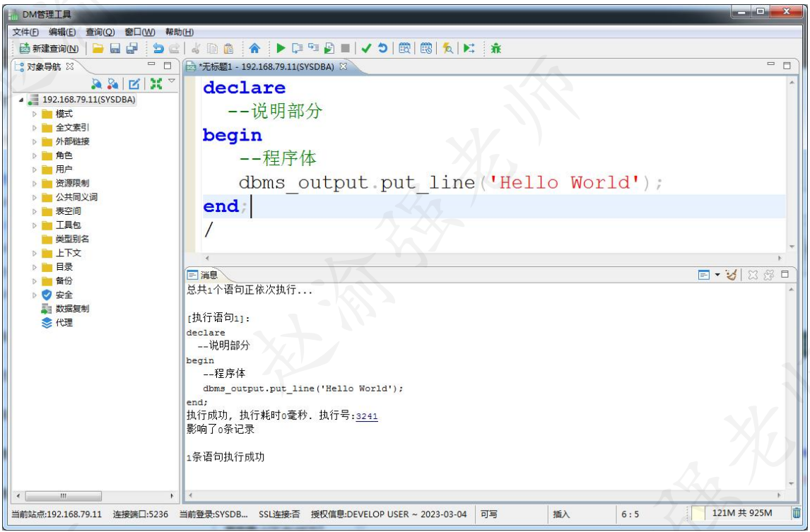
Task: Open the navigator view menu triangle
Action: coord(172,81)
